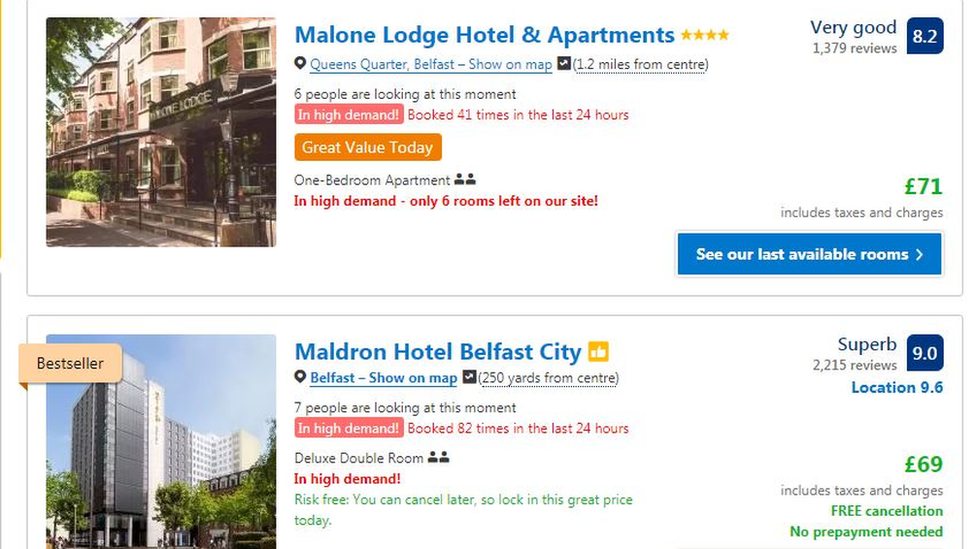Click the distance icon before 1.2 miles from centre
Viewport: 976px width, 549px height.
pos(563,63)
